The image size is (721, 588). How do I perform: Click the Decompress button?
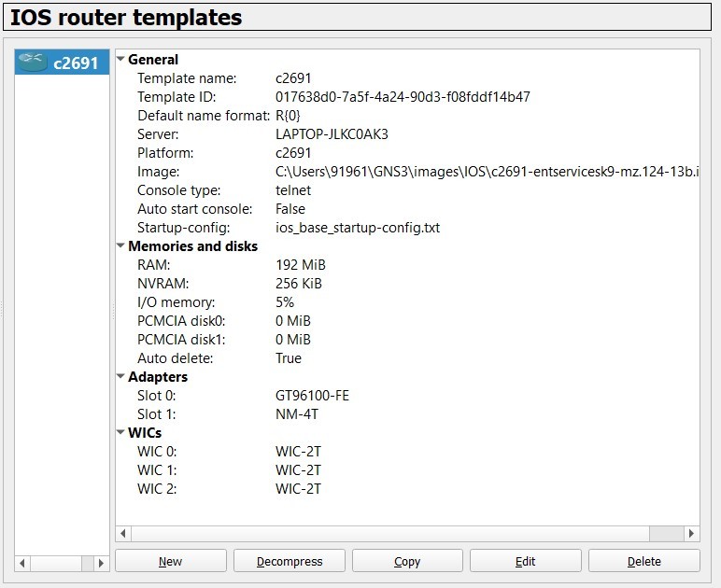pyautogui.click(x=290, y=561)
